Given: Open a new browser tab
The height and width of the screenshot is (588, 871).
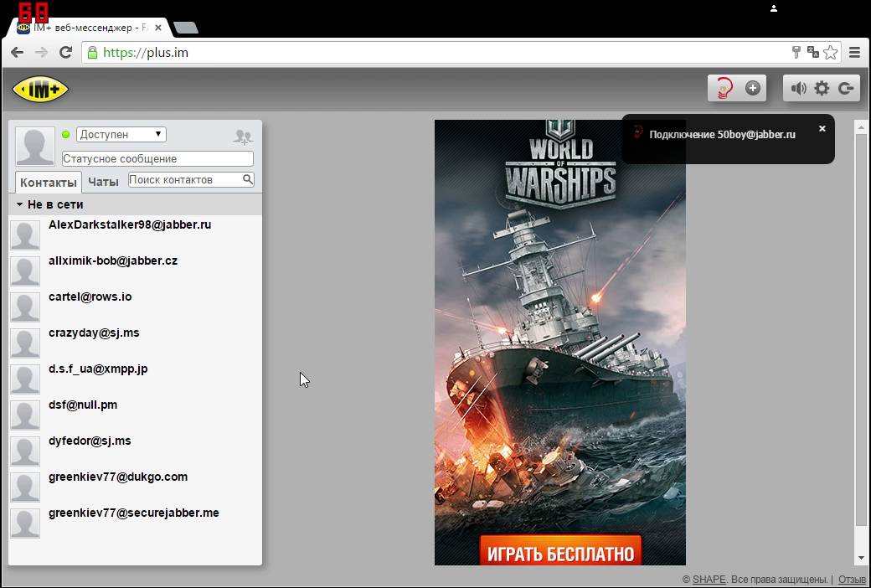Looking at the screenshot, I should [186, 28].
